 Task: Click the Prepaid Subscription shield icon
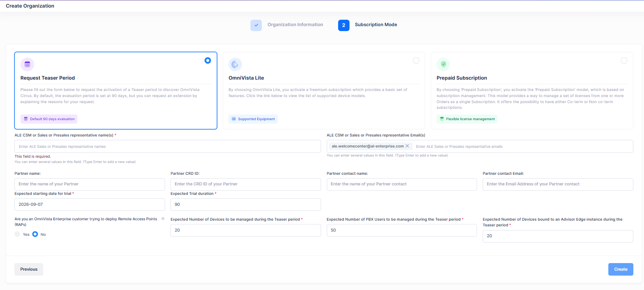coord(443,64)
